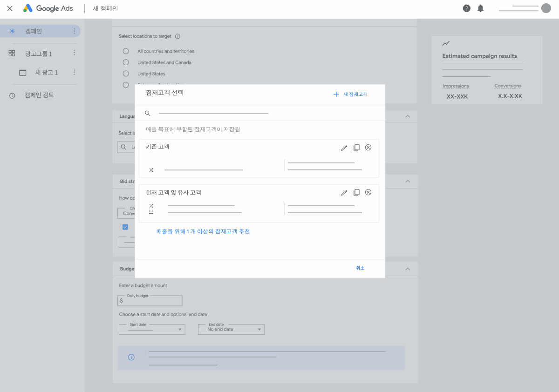
Task: Click the search magnifier icon in dialog
Action: click(148, 113)
